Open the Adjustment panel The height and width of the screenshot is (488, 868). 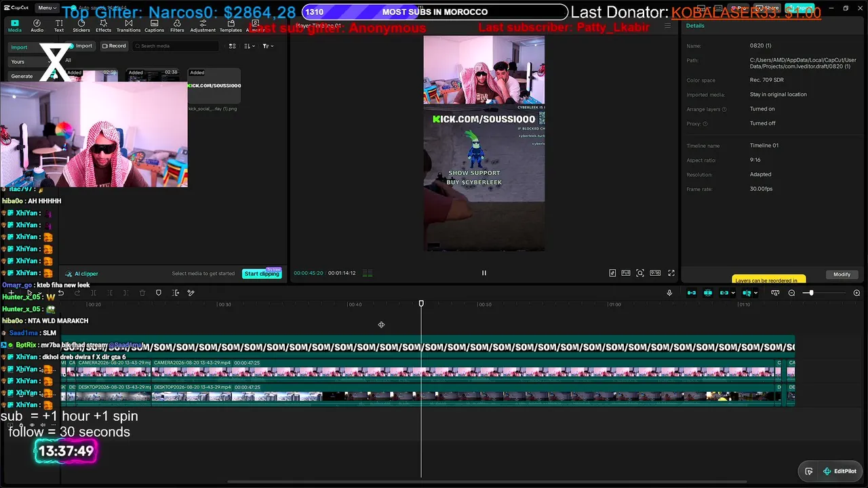pyautogui.click(x=203, y=26)
